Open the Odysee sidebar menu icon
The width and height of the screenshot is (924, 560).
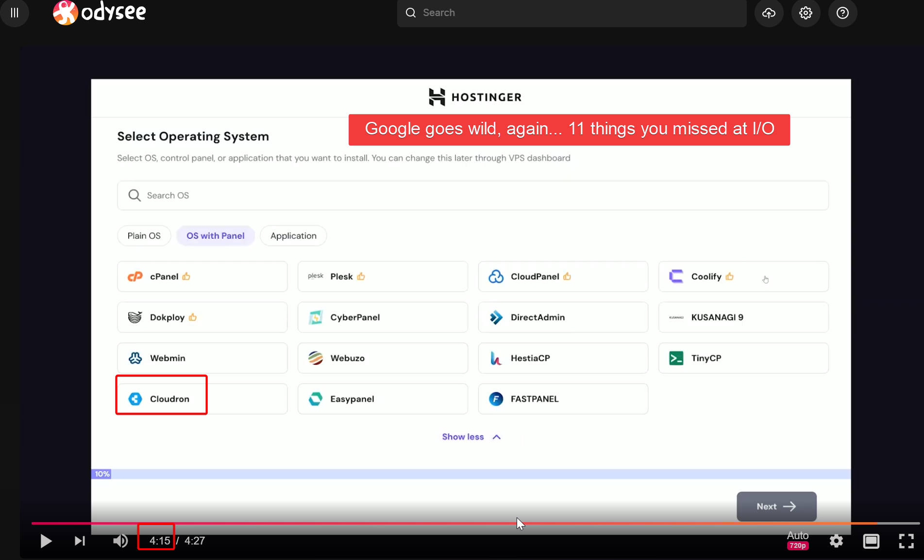click(x=15, y=13)
